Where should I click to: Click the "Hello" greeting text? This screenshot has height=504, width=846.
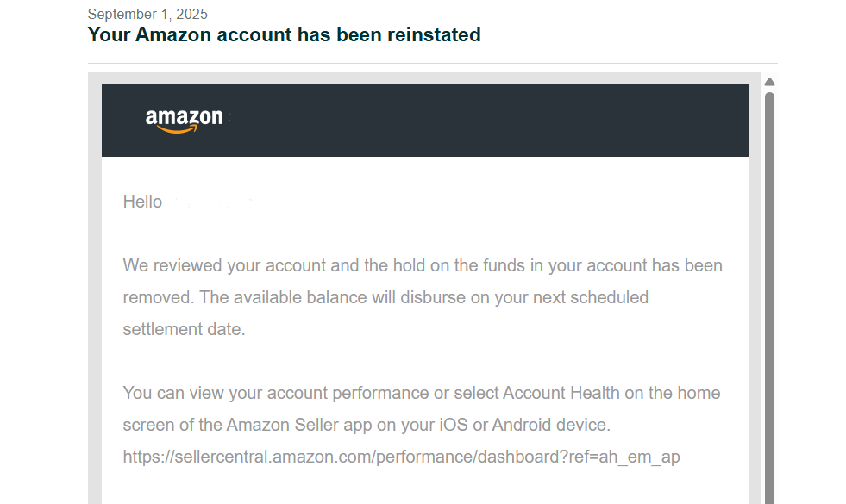click(142, 202)
